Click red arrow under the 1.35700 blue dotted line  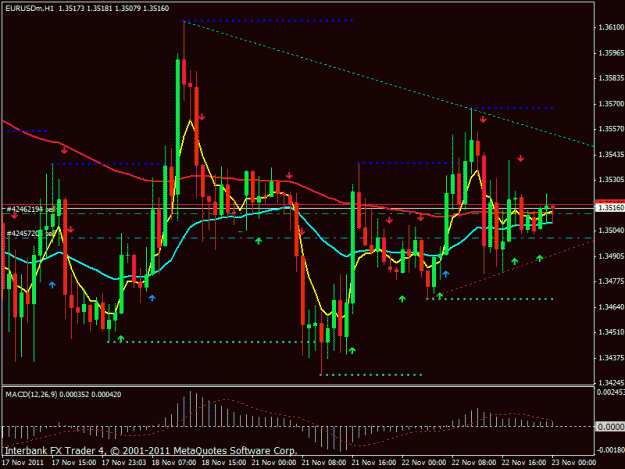click(x=483, y=119)
